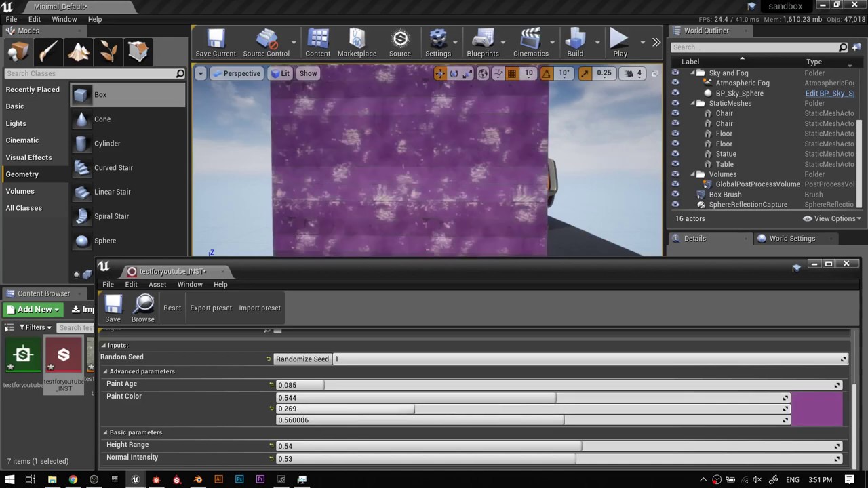Select the scale gizmo tool in viewport
Image resolution: width=868 pixels, height=488 pixels.
pyautogui.click(x=467, y=73)
